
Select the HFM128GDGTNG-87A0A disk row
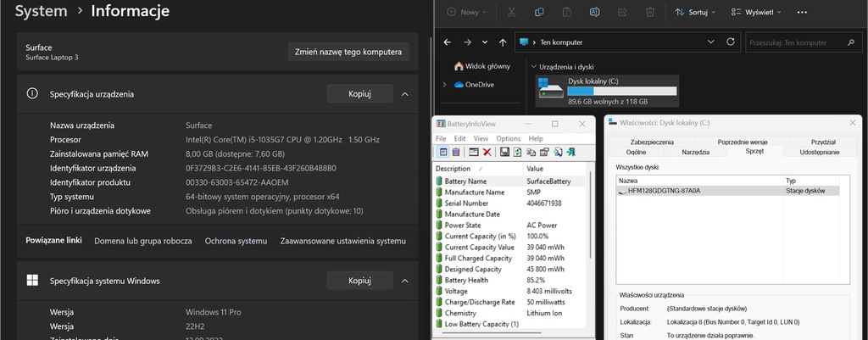pyautogui.click(x=728, y=191)
